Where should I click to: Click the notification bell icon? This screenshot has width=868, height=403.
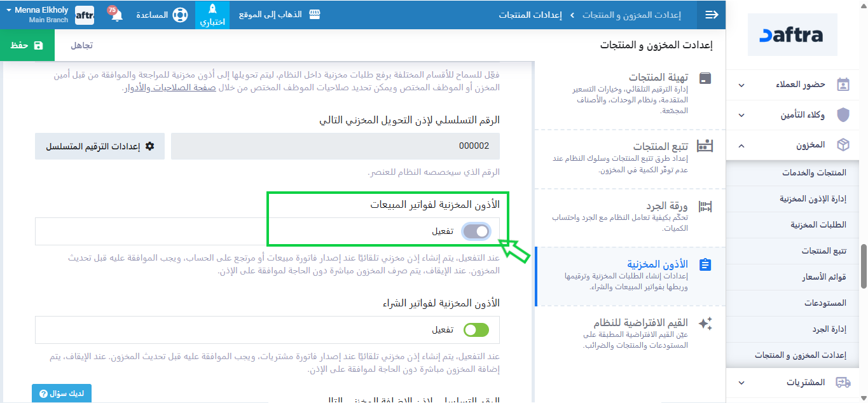point(117,15)
